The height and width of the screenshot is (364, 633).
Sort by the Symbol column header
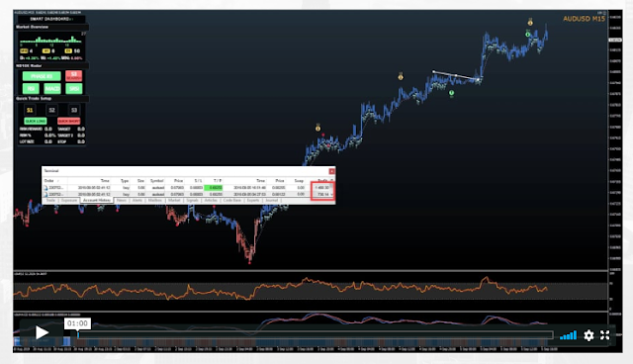click(156, 181)
